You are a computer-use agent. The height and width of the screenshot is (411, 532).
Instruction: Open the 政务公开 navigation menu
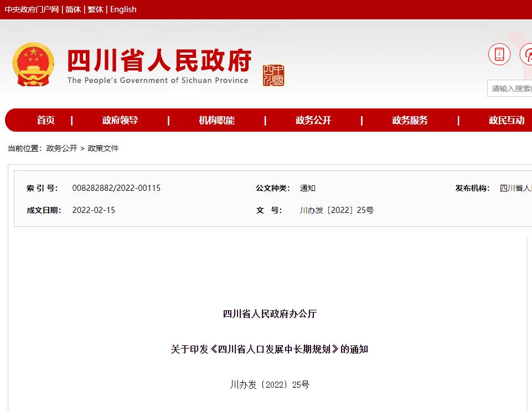(313, 120)
